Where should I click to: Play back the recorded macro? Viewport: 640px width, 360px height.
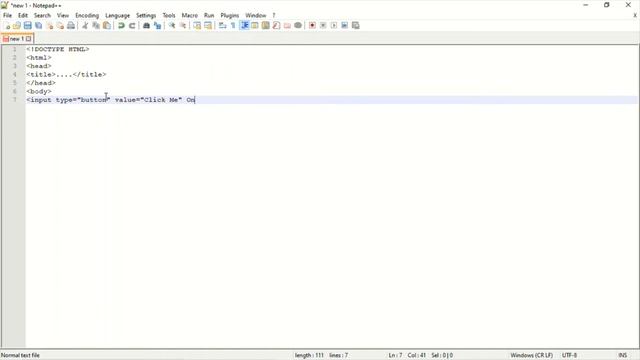334,26
